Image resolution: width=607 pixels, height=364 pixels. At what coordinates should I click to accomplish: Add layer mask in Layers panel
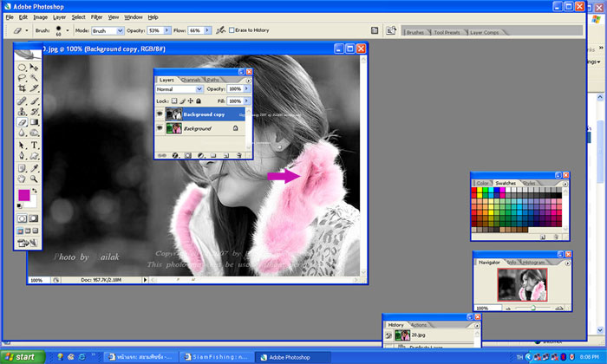coord(188,155)
